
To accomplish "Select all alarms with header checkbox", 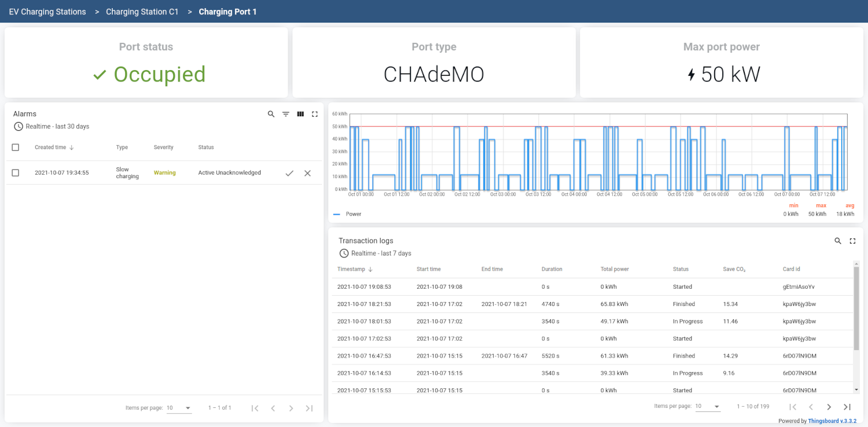I will coord(16,148).
